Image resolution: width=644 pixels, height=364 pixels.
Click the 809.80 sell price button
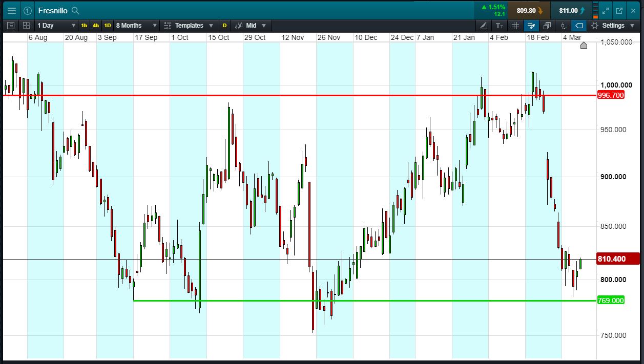530,10
